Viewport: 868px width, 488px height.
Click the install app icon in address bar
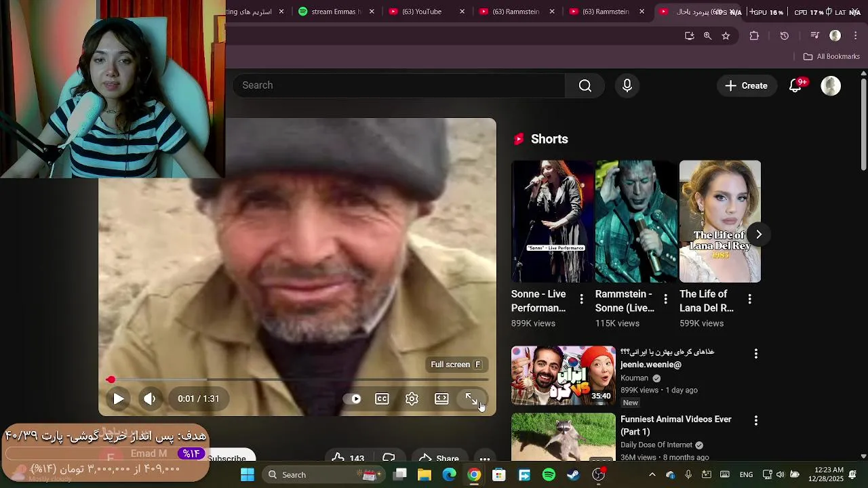[x=689, y=36]
